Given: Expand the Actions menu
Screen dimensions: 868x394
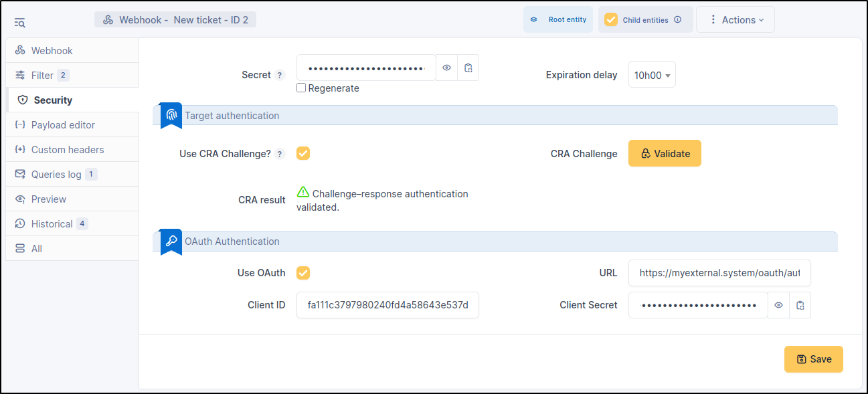Looking at the screenshot, I should [735, 20].
